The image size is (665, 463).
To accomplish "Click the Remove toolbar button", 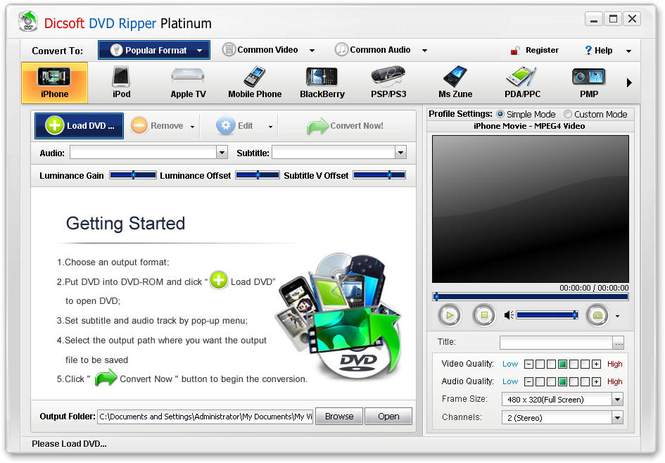I will 157,126.
